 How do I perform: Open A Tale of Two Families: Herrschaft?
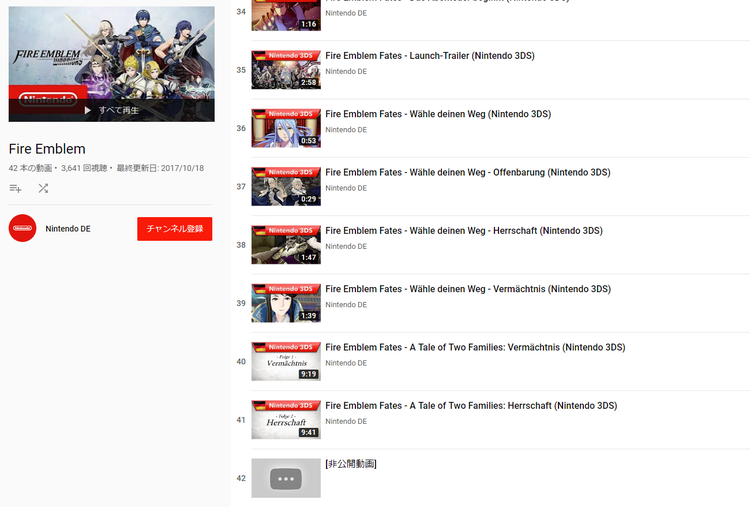(x=471, y=406)
